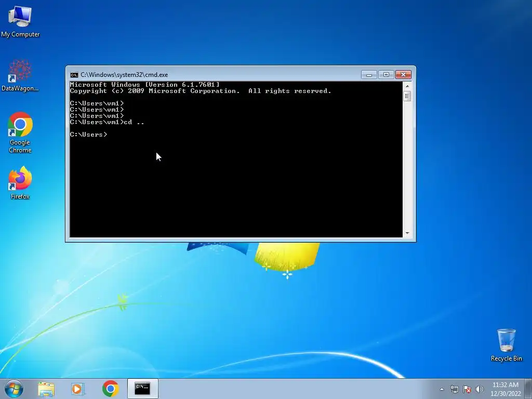Open the network status tray icon
The image size is (532, 399).
[454, 389]
